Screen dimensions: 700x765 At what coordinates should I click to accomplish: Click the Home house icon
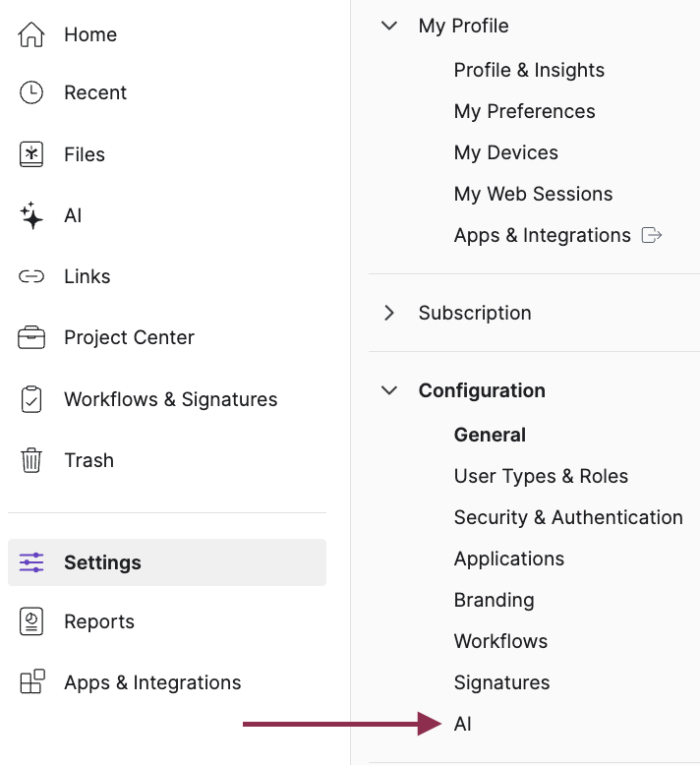(31, 34)
